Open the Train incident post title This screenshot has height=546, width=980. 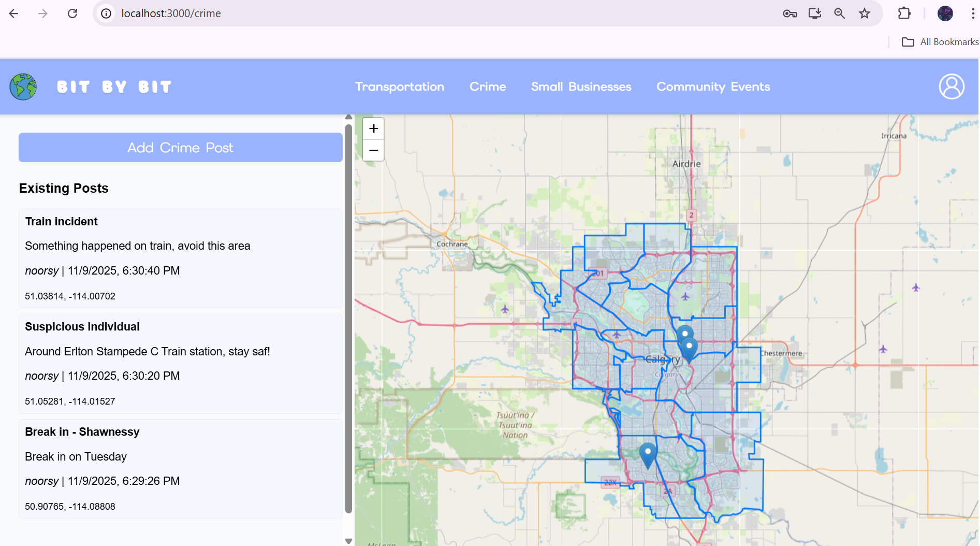[62, 222]
